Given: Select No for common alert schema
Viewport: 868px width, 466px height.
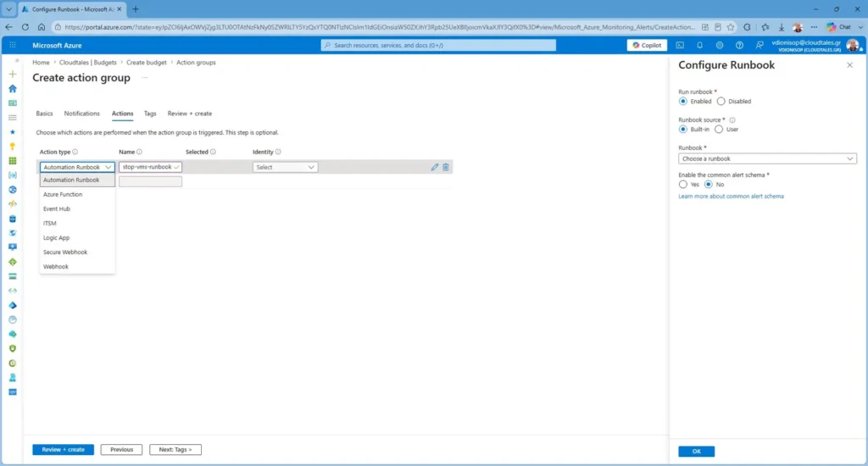Looking at the screenshot, I should [x=709, y=185].
